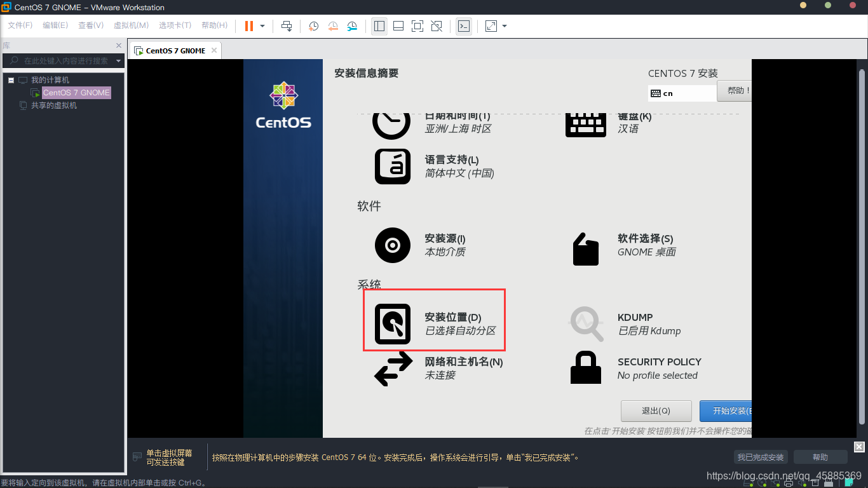
Task: Open 日期和时间 clock icon in the installer
Action: tap(391, 125)
